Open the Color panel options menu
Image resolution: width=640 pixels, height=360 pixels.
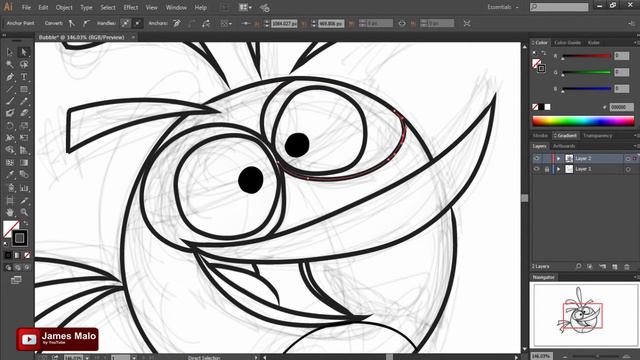636,42
